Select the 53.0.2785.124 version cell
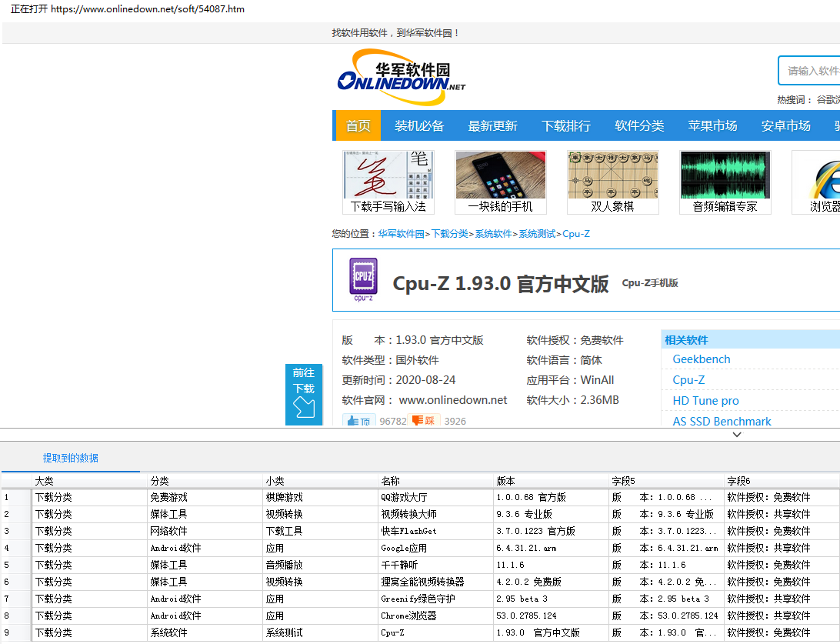This screenshot has height=644, width=840. [552, 616]
